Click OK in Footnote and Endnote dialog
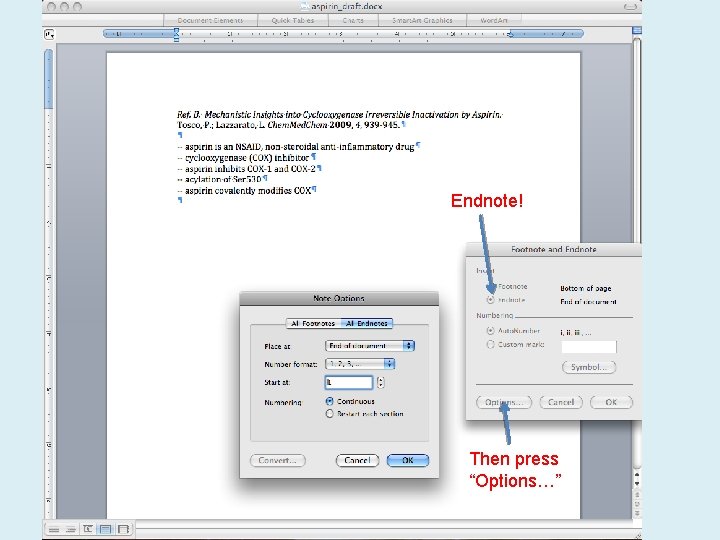 pos(611,402)
